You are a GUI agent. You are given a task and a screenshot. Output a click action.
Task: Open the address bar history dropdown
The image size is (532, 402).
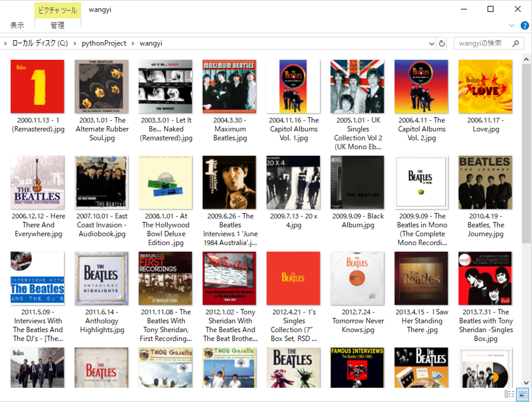pos(431,44)
